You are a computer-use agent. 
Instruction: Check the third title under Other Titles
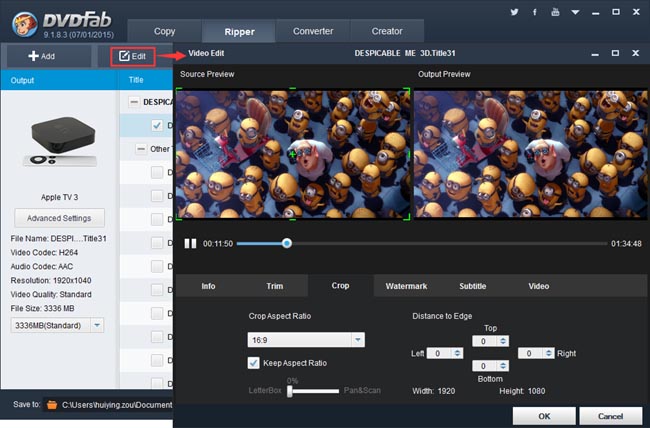click(x=157, y=219)
